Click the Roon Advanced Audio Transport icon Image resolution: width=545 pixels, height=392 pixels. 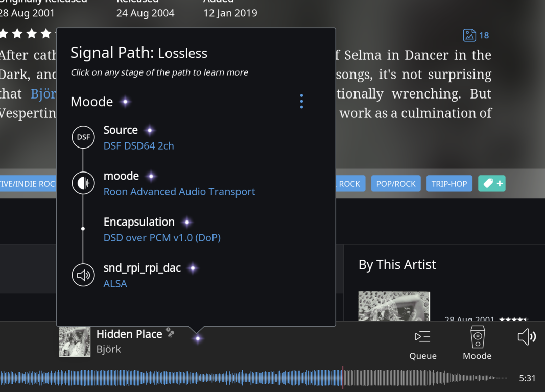[83, 183]
